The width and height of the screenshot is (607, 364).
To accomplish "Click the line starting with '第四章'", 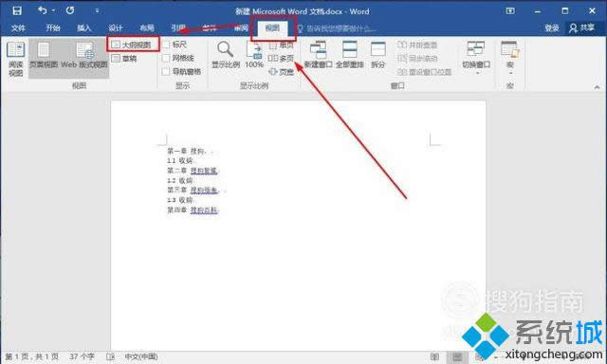I will (x=193, y=209).
